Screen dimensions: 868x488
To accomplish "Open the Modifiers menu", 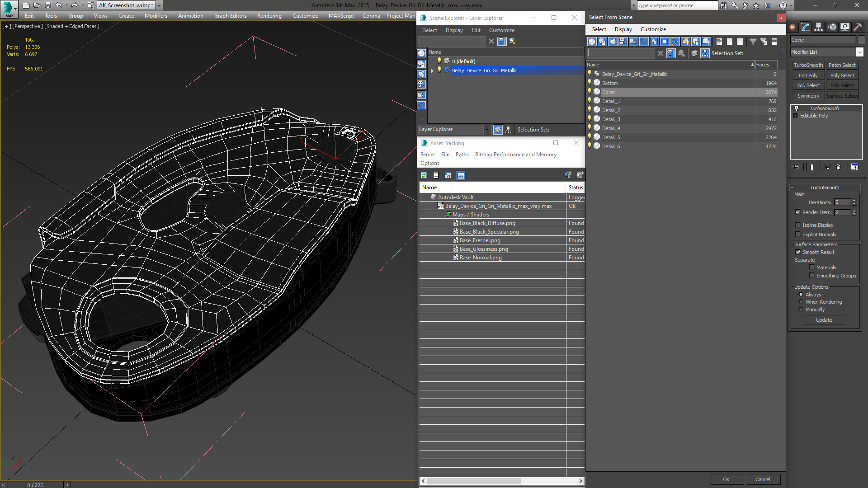I will tap(156, 16).
